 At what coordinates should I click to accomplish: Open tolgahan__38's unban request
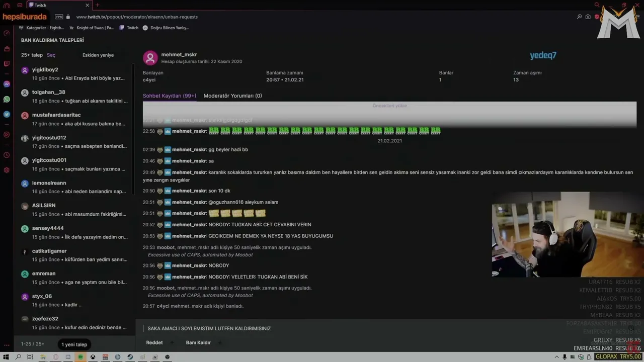point(74,97)
